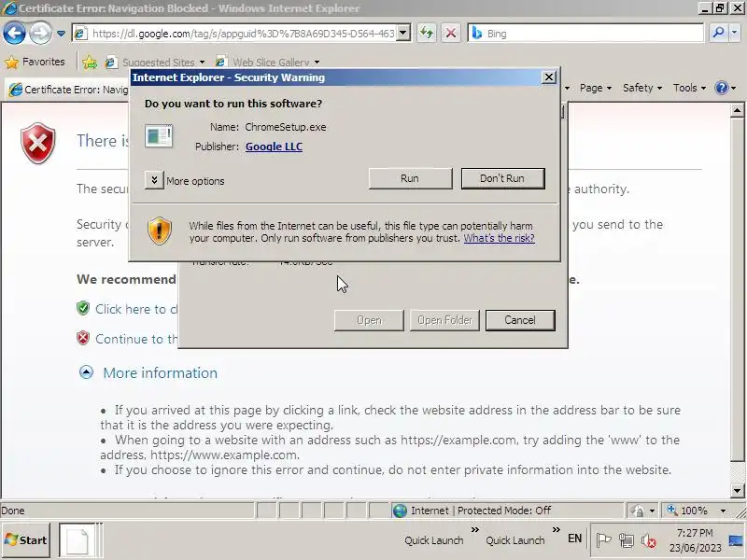The image size is (747, 560).
Task: Expand the first Quick Launch chevron
Action: click(x=475, y=529)
